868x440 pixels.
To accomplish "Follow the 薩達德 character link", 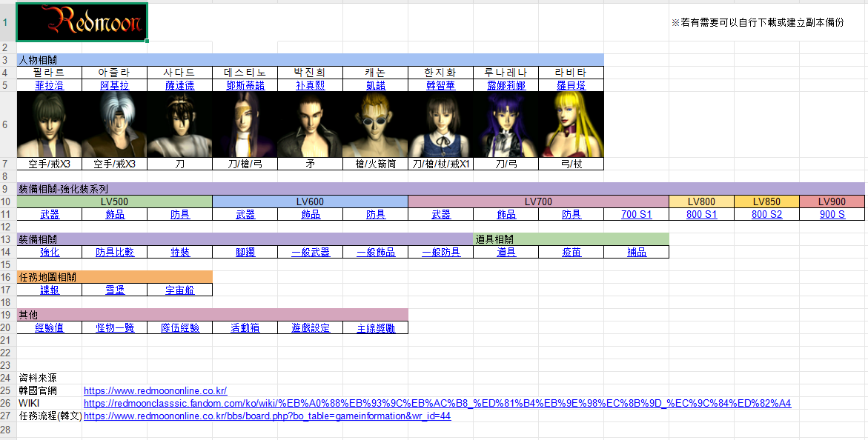I will point(180,86).
